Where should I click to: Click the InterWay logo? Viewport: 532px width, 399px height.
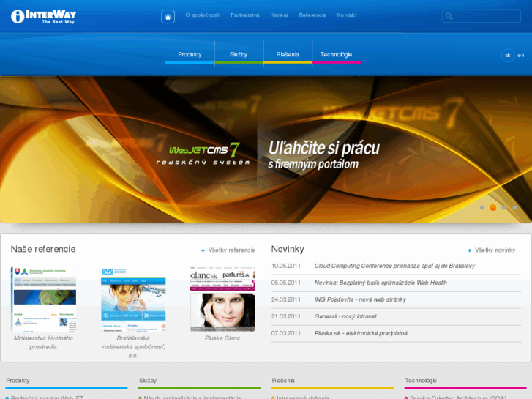pos(43,16)
